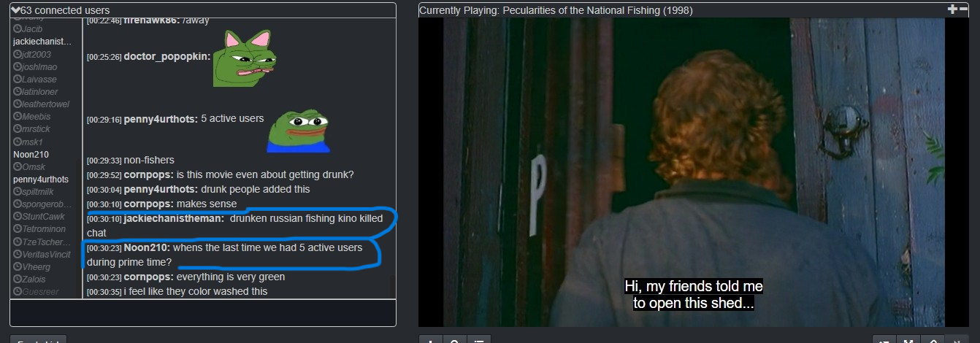Click the '63 connected users' header text
Screen dimensions: 980x343
tap(66, 10)
